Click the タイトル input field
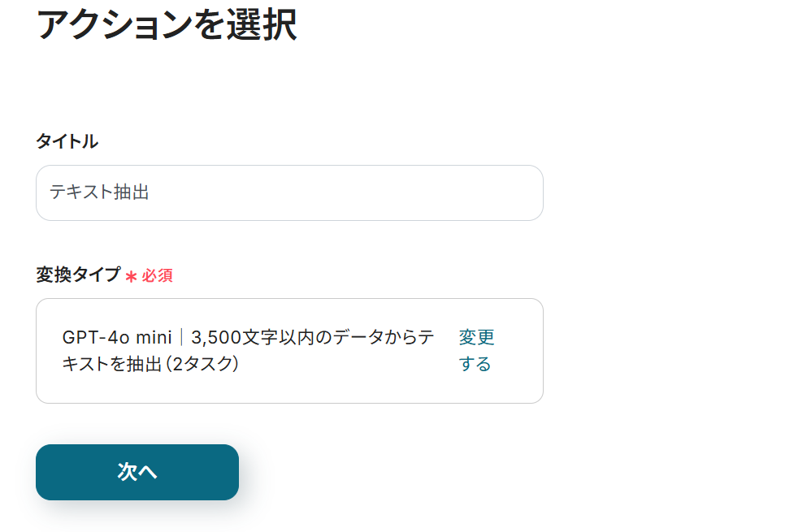This screenshot has height=532, width=811. pyautogui.click(x=288, y=192)
